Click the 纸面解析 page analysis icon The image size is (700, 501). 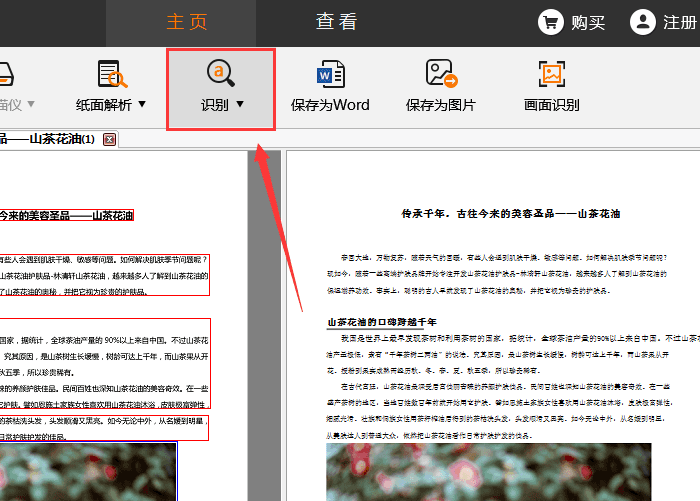tap(112, 74)
